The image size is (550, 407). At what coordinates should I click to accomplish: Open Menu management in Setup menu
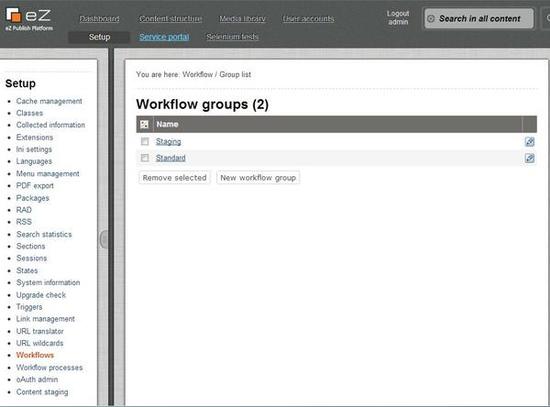(x=48, y=174)
